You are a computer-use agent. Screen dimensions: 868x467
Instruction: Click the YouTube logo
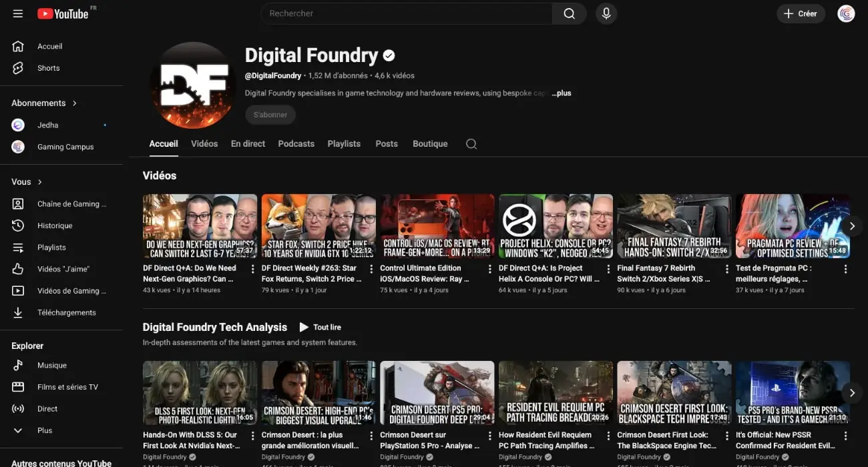(63, 13)
